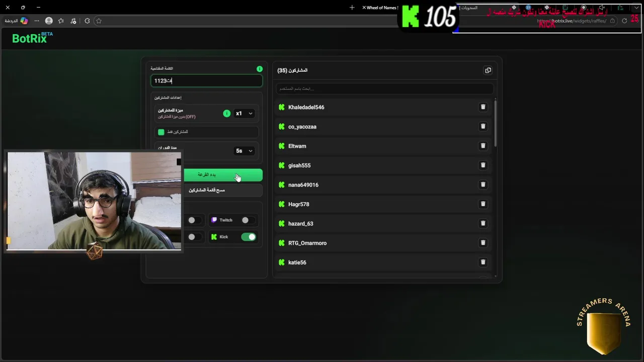Select participant name Hagr578
Image resolution: width=644 pixels, height=362 pixels.
pyautogui.click(x=299, y=205)
